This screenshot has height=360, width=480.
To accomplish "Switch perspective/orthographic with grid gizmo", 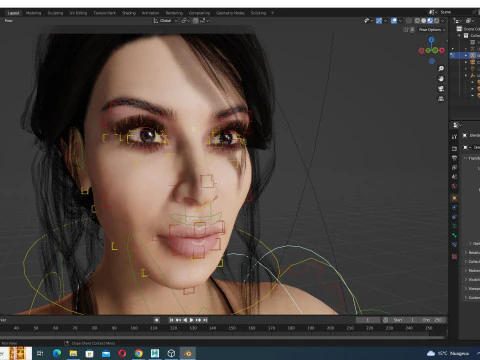I will [x=441, y=99].
